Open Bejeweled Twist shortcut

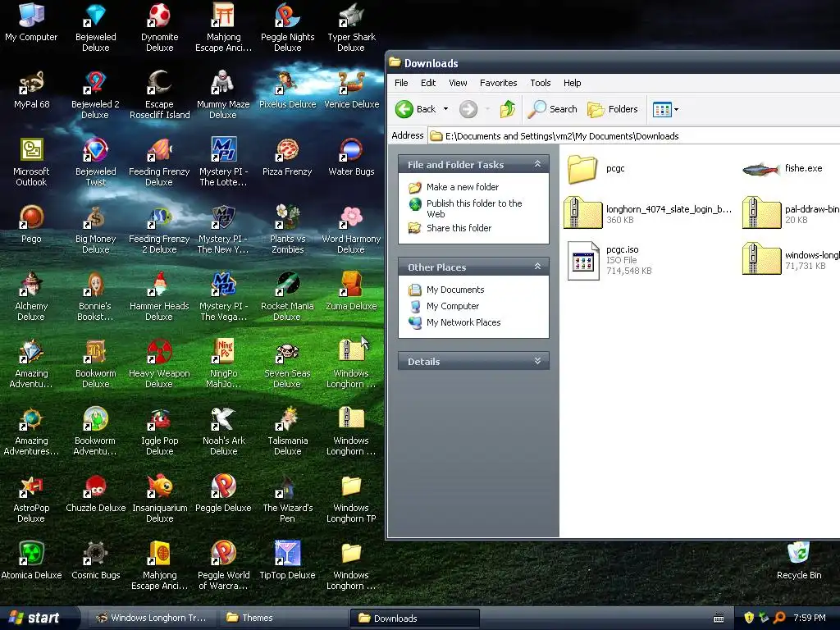coord(95,162)
